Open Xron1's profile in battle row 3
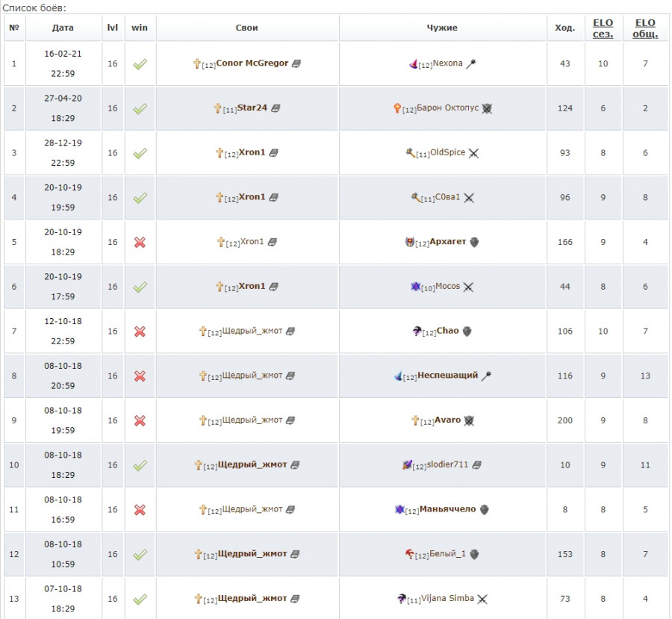 (x=252, y=152)
